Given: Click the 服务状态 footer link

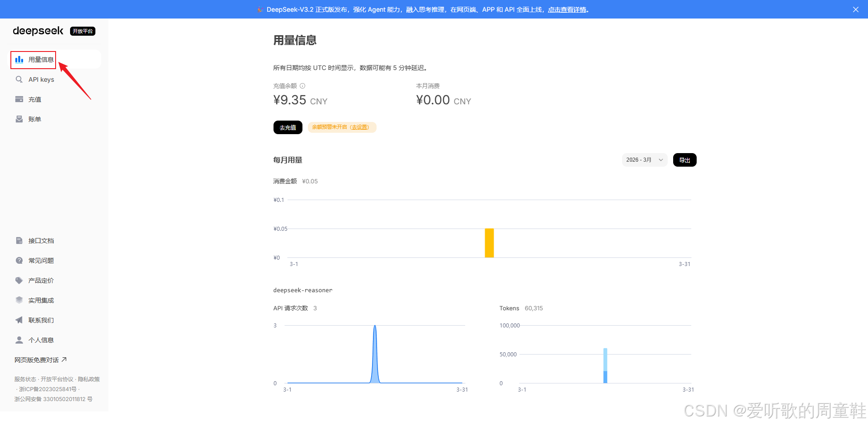Looking at the screenshot, I should tap(25, 379).
